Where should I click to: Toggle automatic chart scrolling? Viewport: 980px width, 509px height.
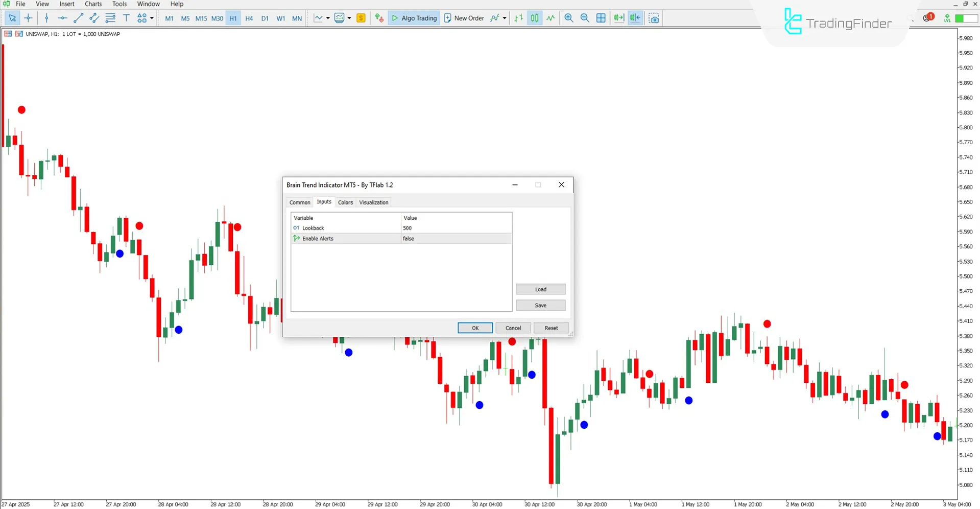619,18
